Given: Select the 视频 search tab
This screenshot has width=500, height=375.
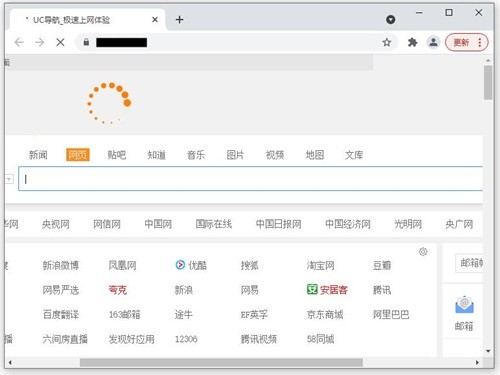Looking at the screenshot, I should 275,155.
